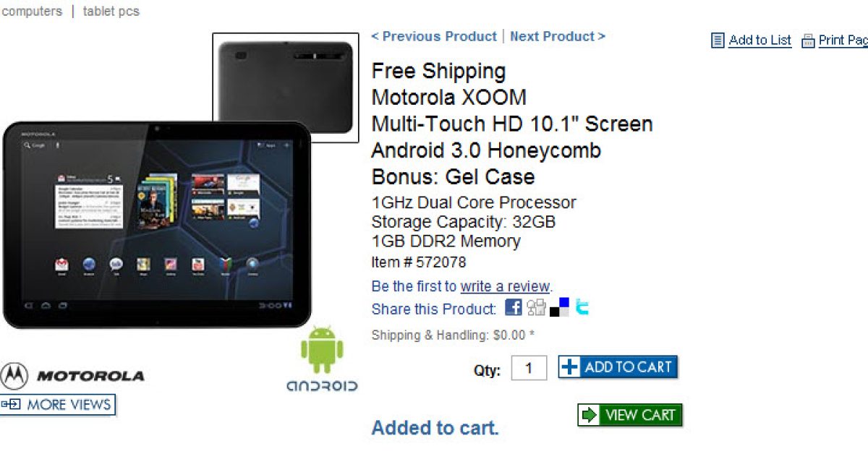Open More Views of the product
Screen dimensions: 868x454
[x=58, y=405]
